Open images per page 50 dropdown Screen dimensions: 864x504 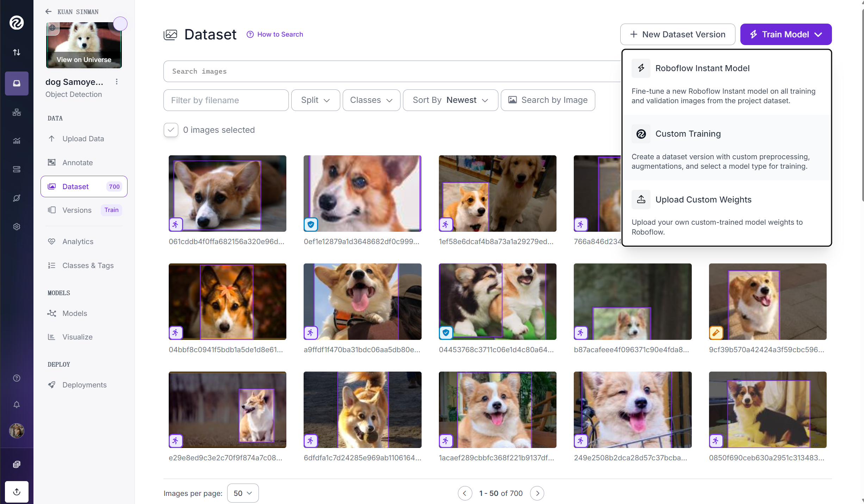point(243,493)
